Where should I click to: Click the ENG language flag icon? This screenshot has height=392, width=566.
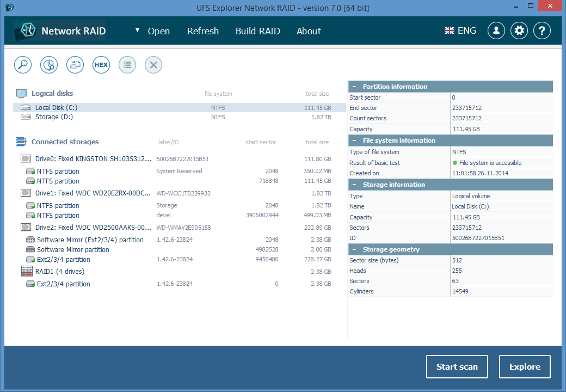click(449, 30)
